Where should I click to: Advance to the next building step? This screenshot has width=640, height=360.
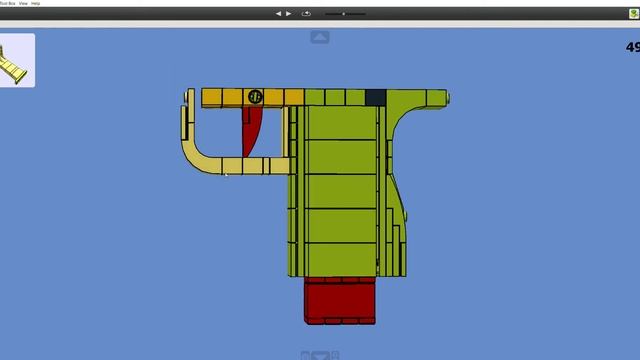click(x=289, y=13)
